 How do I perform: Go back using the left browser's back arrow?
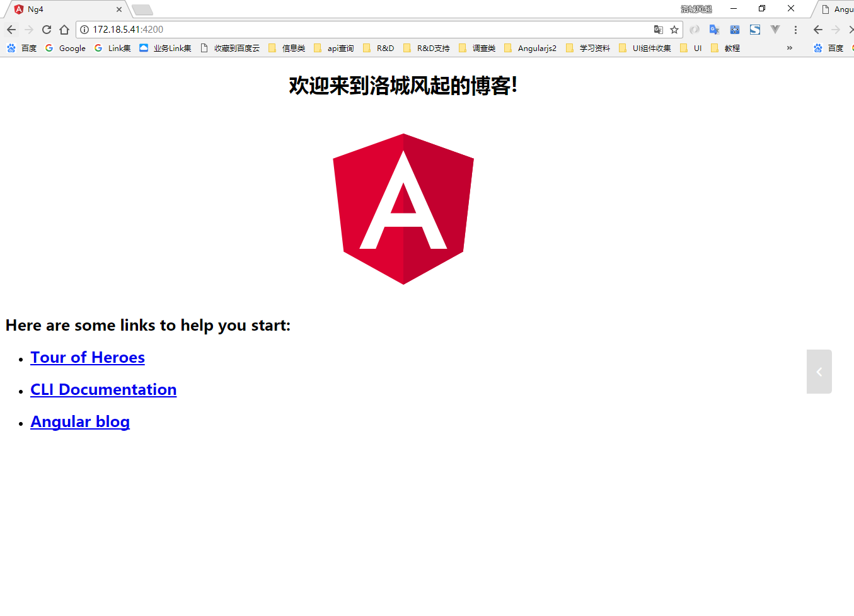coord(11,30)
